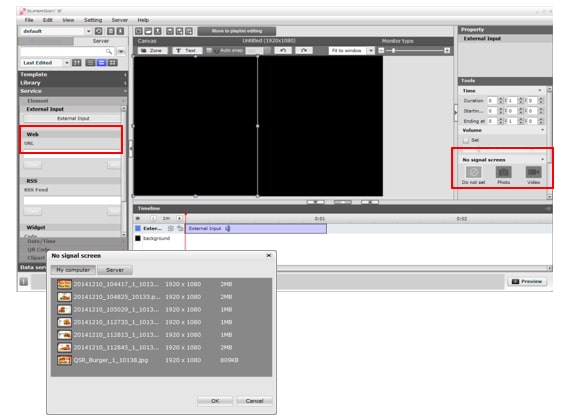Click the first new-content icon above Canvas
The width and height of the screenshot is (570, 420).
point(139,31)
